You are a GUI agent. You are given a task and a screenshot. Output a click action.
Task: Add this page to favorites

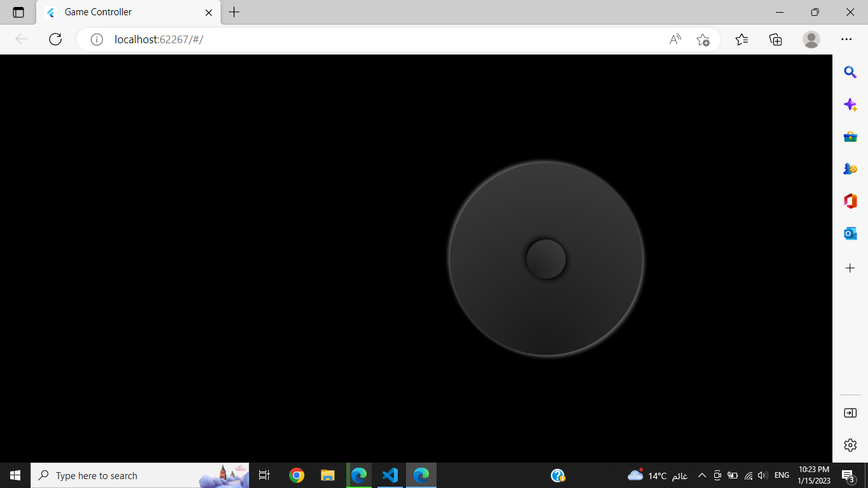[703, 39]
